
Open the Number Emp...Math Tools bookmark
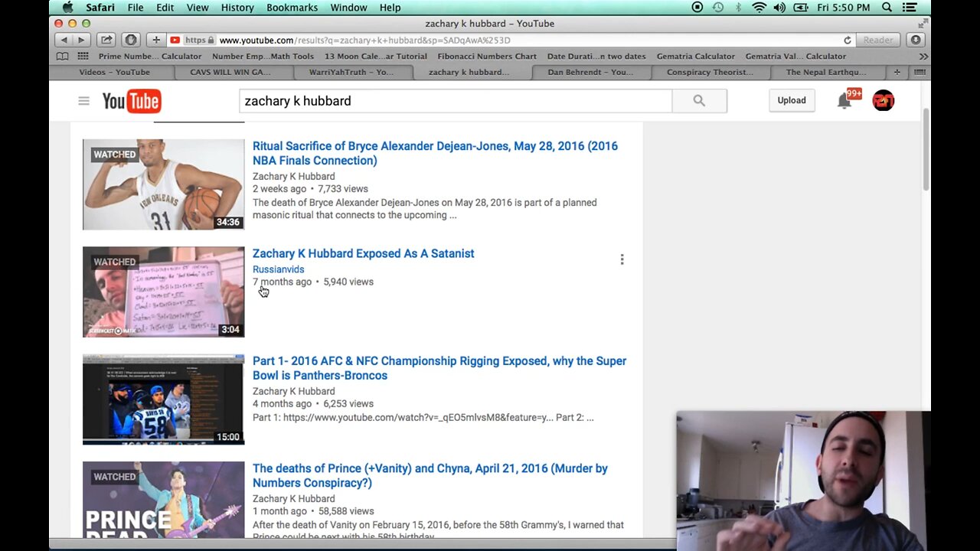(263, 56)
